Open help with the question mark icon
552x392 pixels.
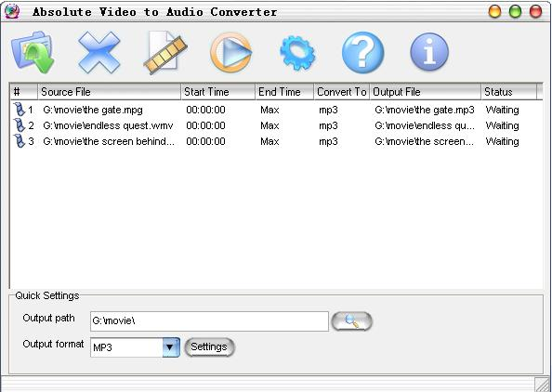point(362,52)
